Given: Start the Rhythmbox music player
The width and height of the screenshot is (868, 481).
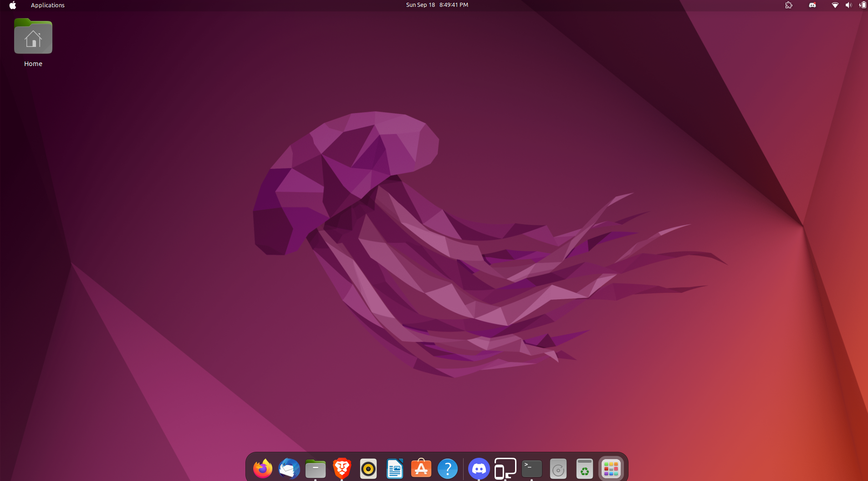Looking at the screenshot, I should point(368,468).
